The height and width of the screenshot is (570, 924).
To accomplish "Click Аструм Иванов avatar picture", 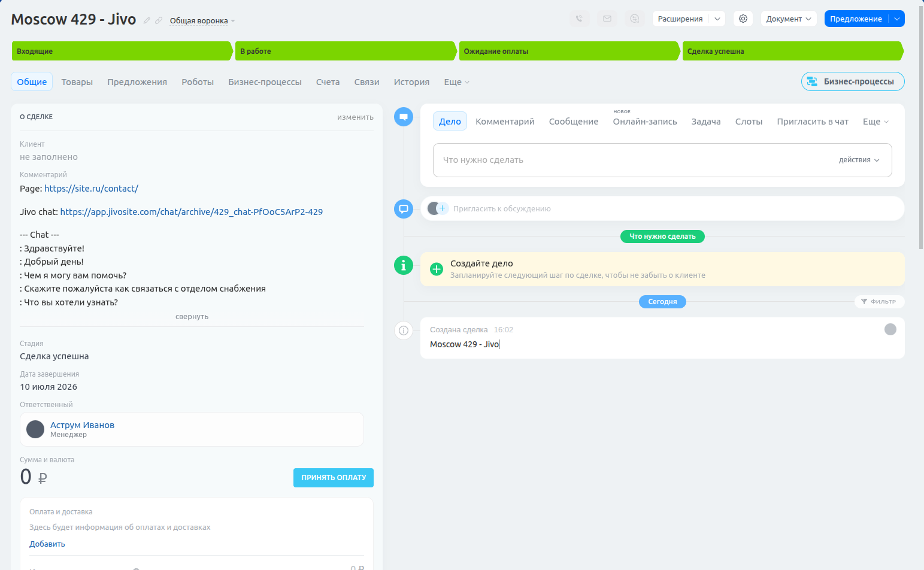I will click(35, 429).
